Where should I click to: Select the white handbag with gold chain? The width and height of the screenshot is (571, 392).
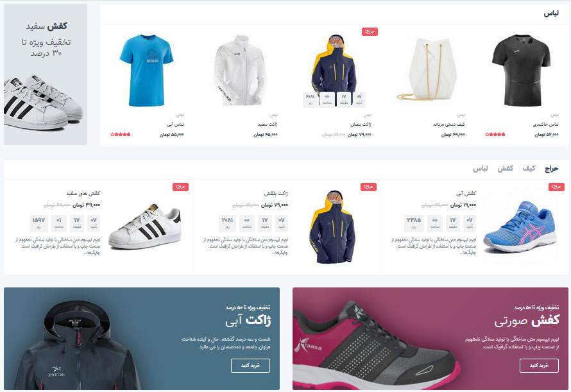428,69
